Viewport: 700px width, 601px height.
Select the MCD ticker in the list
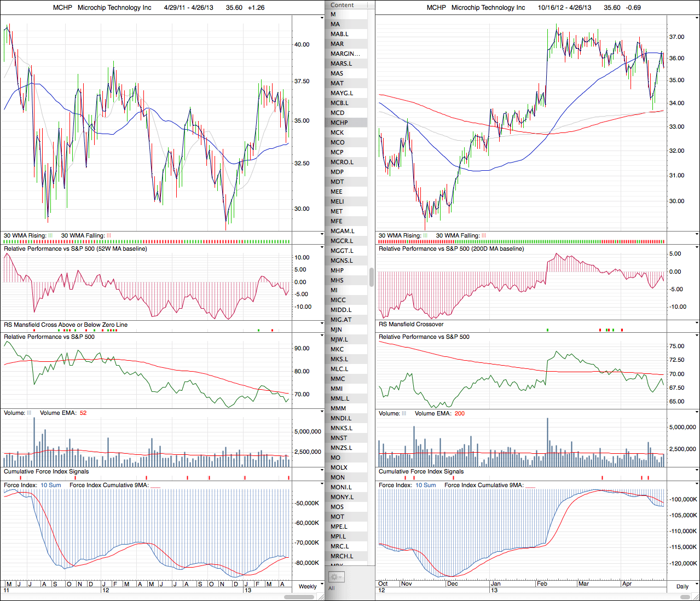pos(338,113)
